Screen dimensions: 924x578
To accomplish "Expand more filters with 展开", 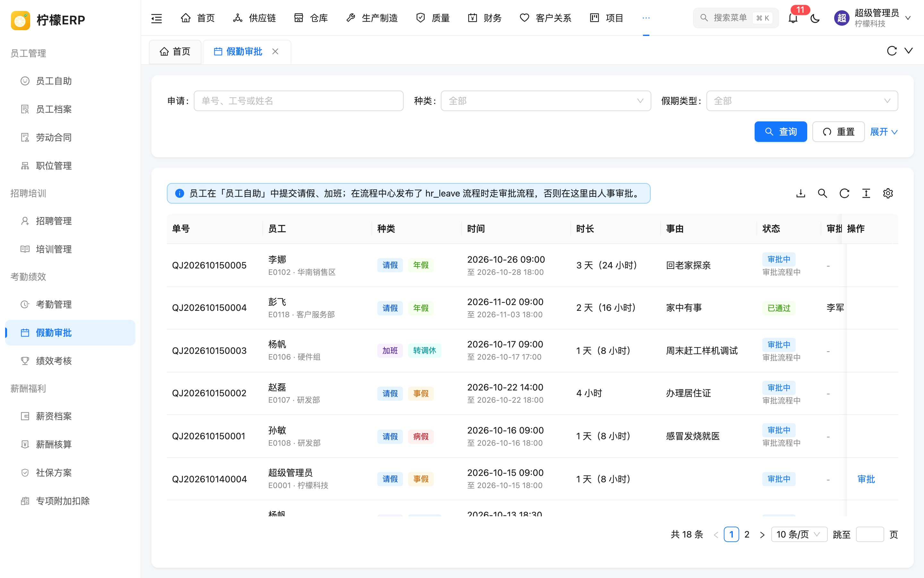I will [x=884, y=132].
